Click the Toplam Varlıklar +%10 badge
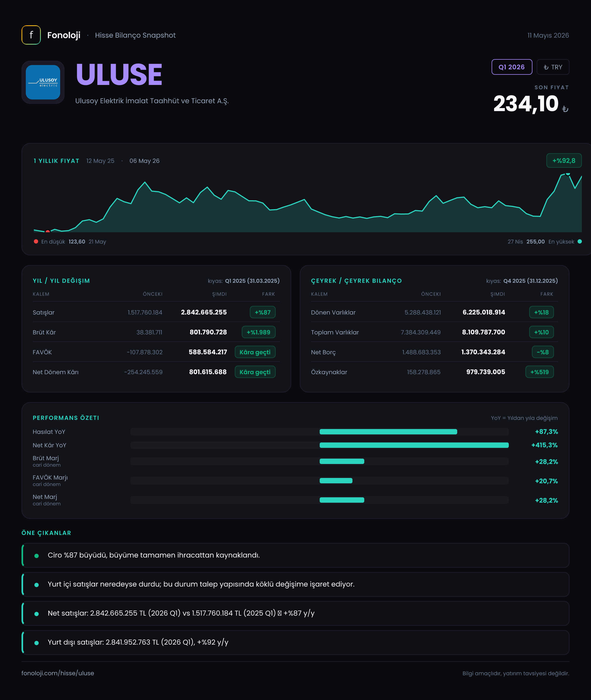591x700 pixels. click(x=541, y=332)
